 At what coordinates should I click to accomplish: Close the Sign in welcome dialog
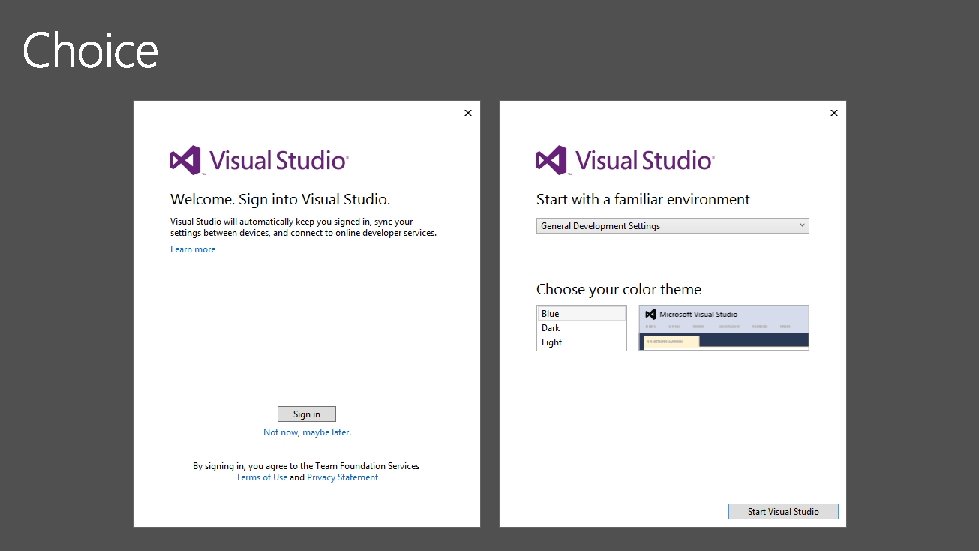pyautogui.click(x=468, y=113)
